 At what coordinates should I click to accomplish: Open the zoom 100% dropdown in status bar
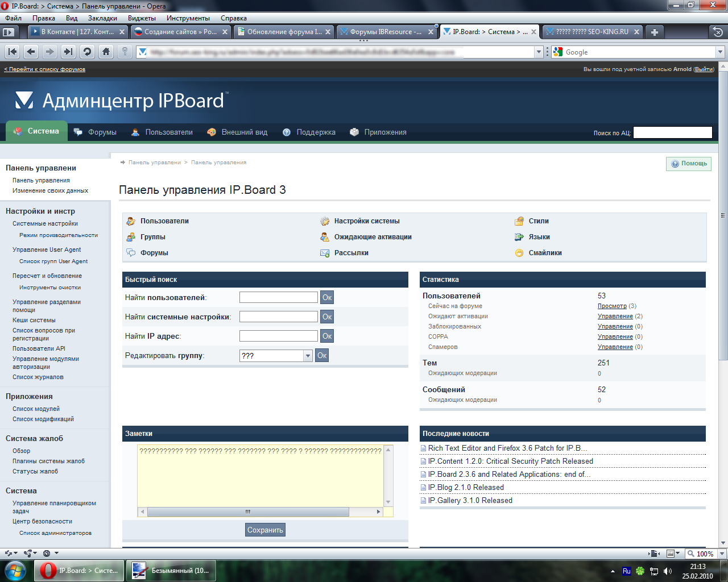point(722,554)
